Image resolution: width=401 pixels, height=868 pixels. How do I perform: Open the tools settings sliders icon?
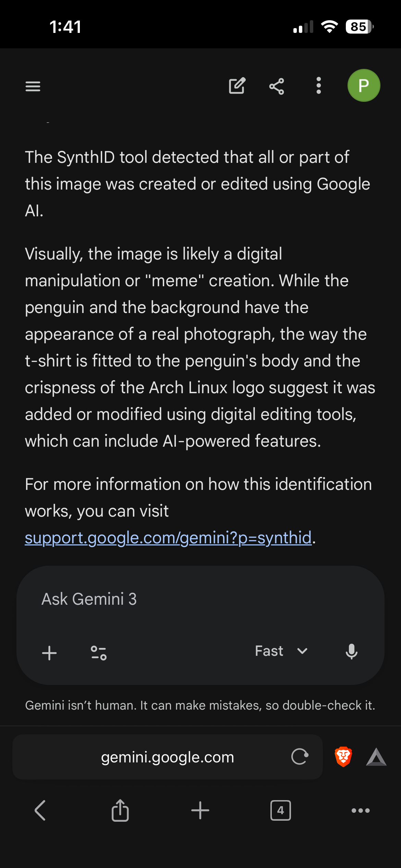click(99, 653)
